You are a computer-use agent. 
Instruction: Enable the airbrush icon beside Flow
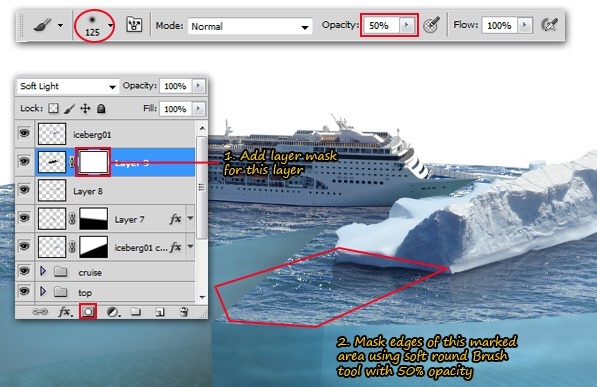[x=549, y=25]
